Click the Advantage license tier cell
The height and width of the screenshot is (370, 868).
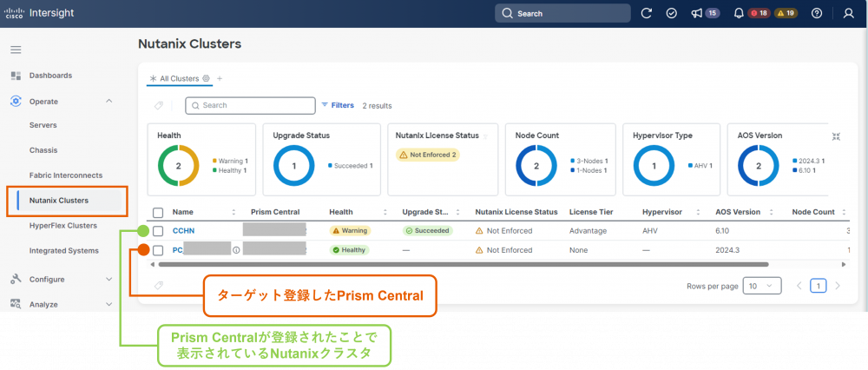[x=588, y=231]
